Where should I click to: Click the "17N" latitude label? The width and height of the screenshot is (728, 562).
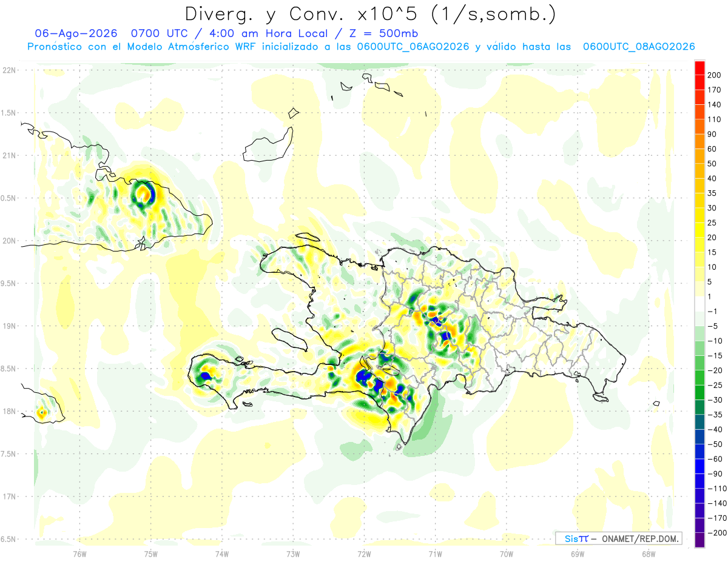click(9, 497)
